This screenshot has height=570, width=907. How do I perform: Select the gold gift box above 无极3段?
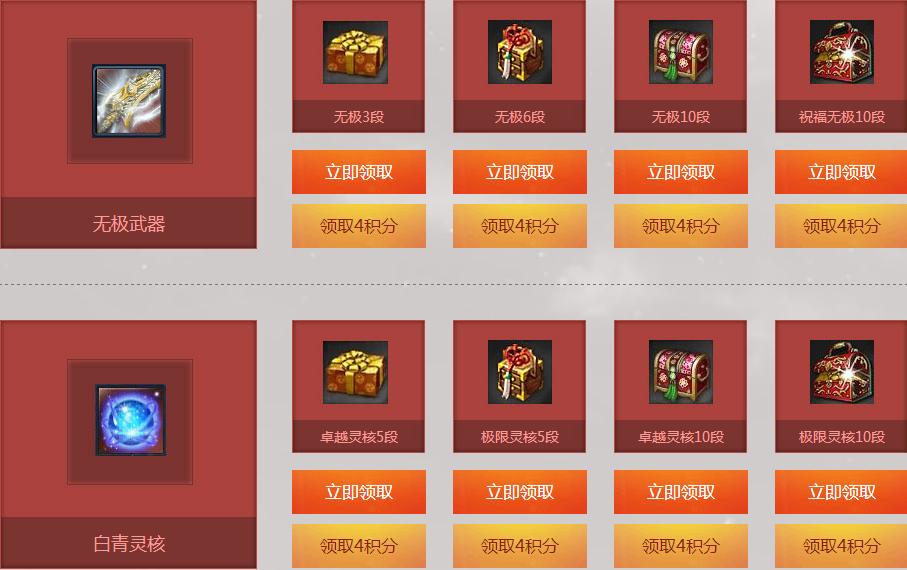pos(355,53)
